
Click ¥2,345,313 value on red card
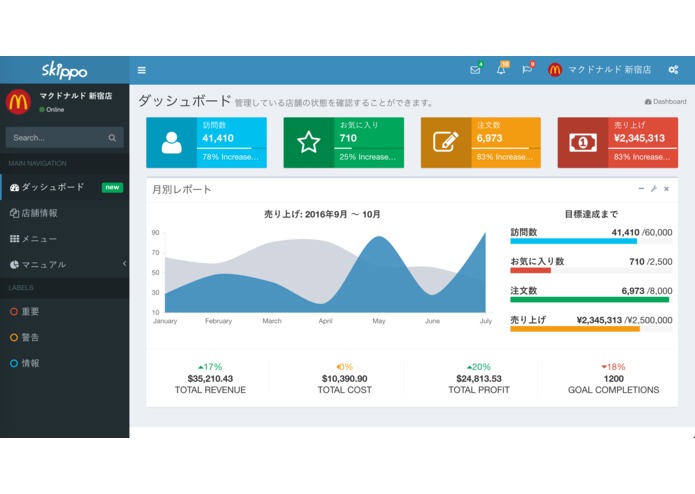(x=639, y=138)
